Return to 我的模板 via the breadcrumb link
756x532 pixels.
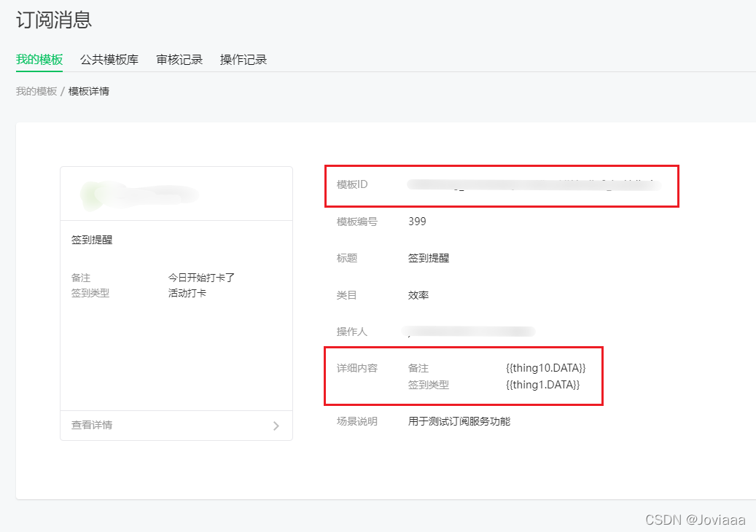(35, 90)
